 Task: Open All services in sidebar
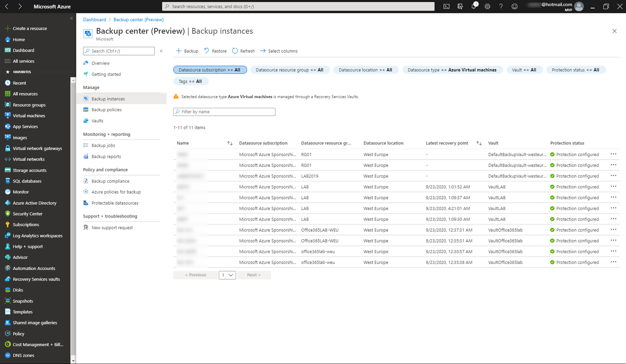(x=23, y=61)
